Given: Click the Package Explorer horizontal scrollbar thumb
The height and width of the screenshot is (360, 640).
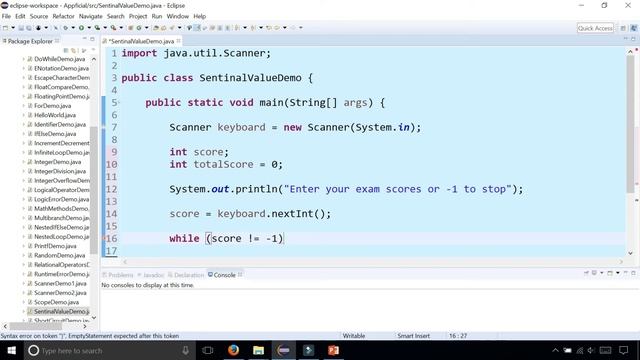Looking at the screenshot, I should click(x=36, y=327).
